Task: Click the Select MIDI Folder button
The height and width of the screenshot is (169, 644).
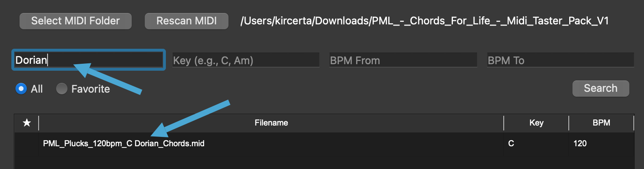Action: click(76, 21)
